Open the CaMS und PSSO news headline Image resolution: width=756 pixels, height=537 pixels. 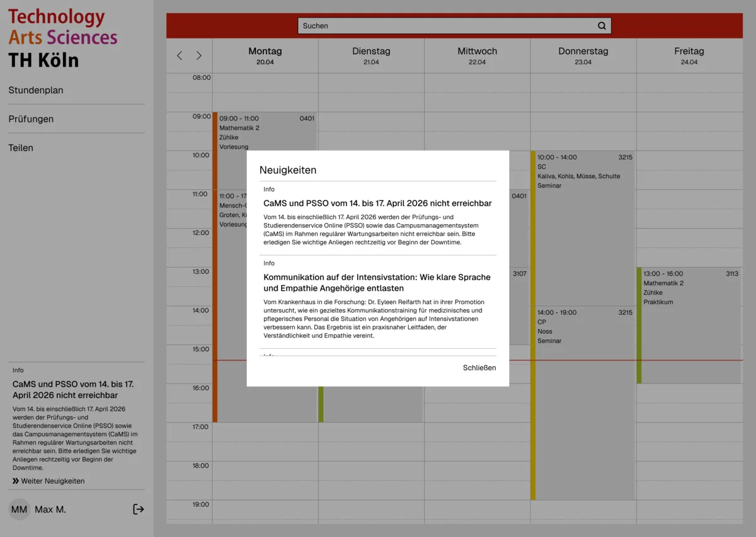377,203
